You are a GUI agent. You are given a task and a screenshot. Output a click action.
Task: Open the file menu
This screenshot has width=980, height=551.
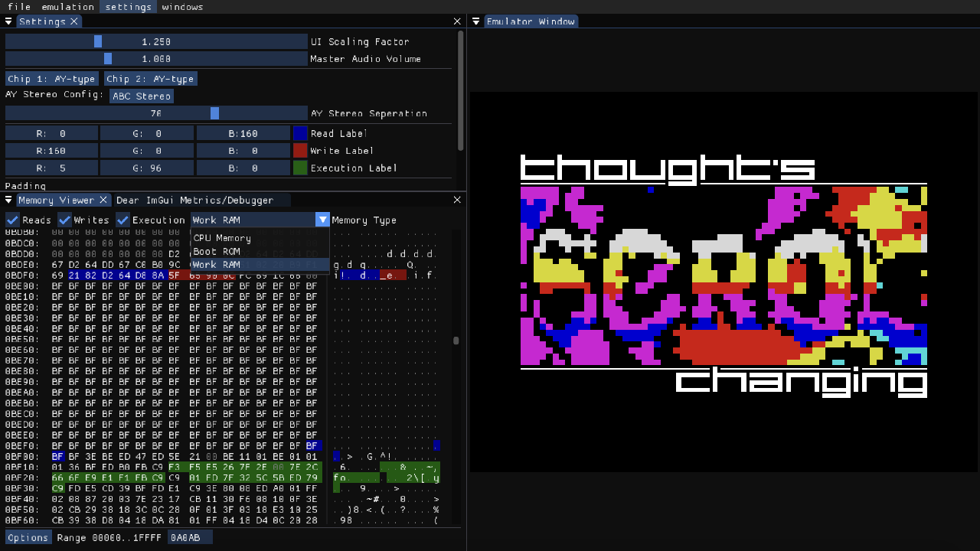pos(18,7)
